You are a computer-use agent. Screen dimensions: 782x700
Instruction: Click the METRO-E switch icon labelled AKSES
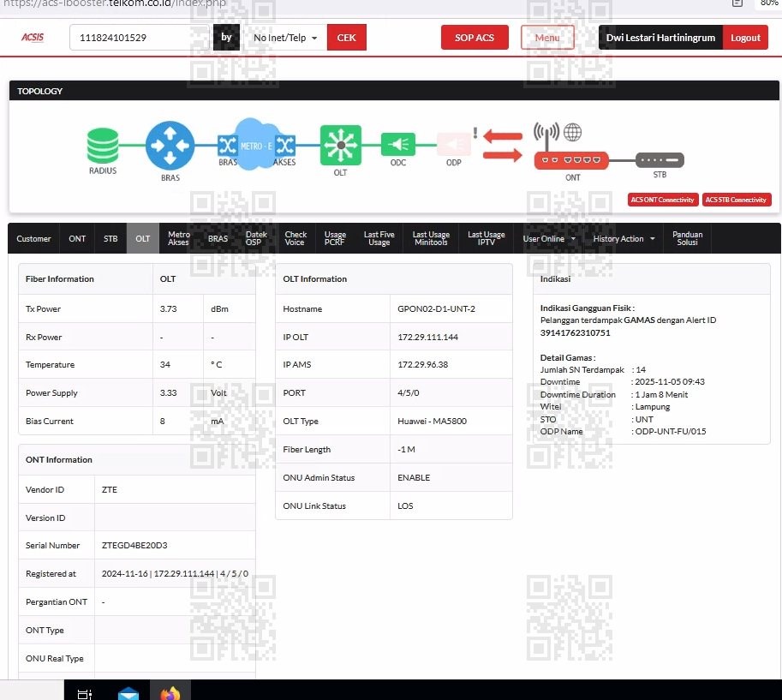(285, 146)
